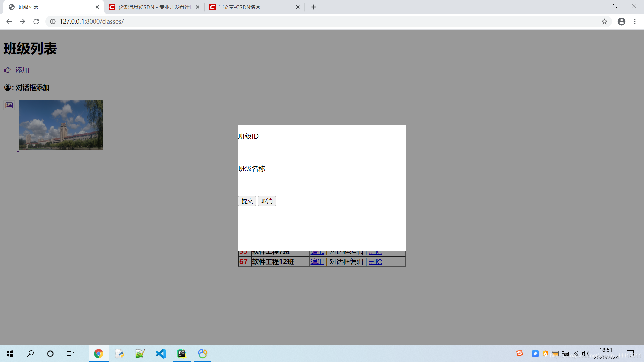Open the 添加 link

[x=22, y=70]
